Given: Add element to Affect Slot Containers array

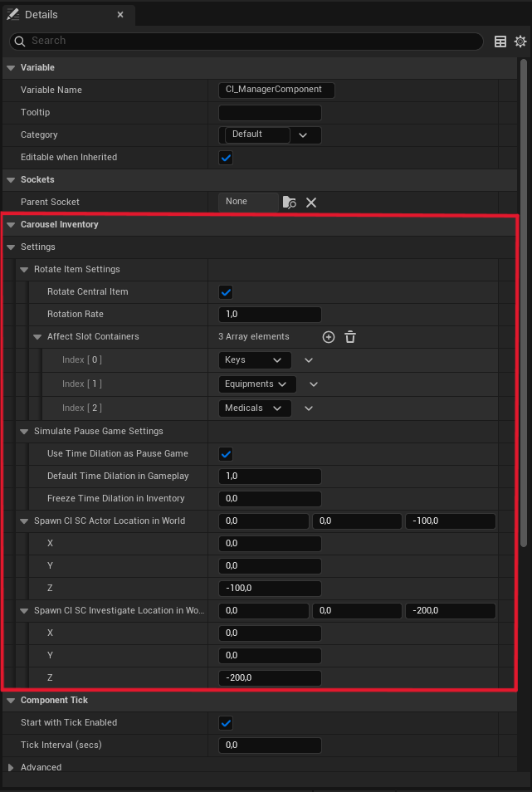Looking at the screenshot, I should (x=329, y=337).
